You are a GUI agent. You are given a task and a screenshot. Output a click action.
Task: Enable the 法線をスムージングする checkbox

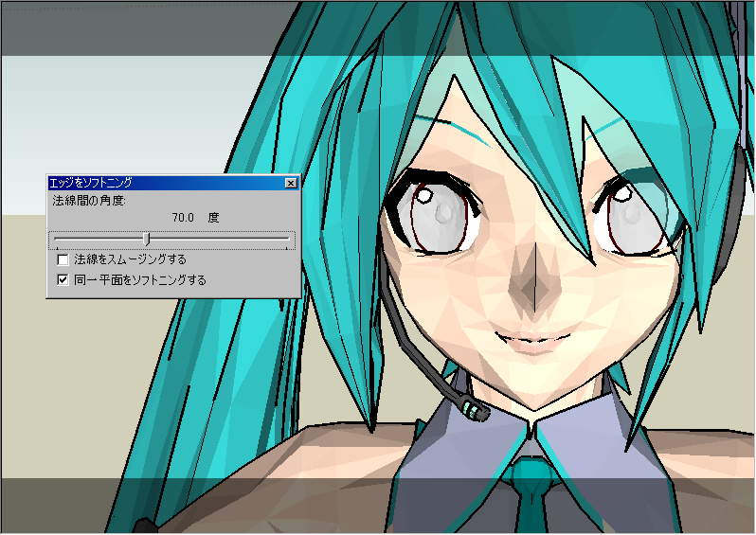pos(63,259)
